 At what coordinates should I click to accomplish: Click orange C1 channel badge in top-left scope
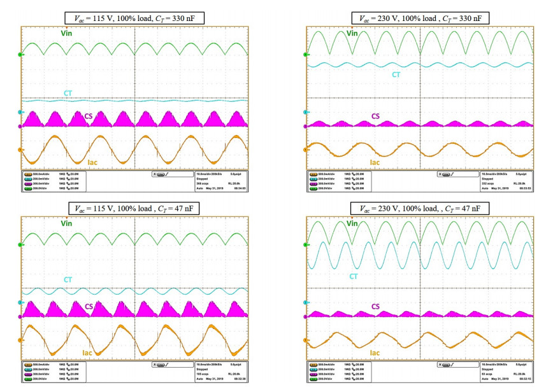pyautogui.click(x=28, y=173)
